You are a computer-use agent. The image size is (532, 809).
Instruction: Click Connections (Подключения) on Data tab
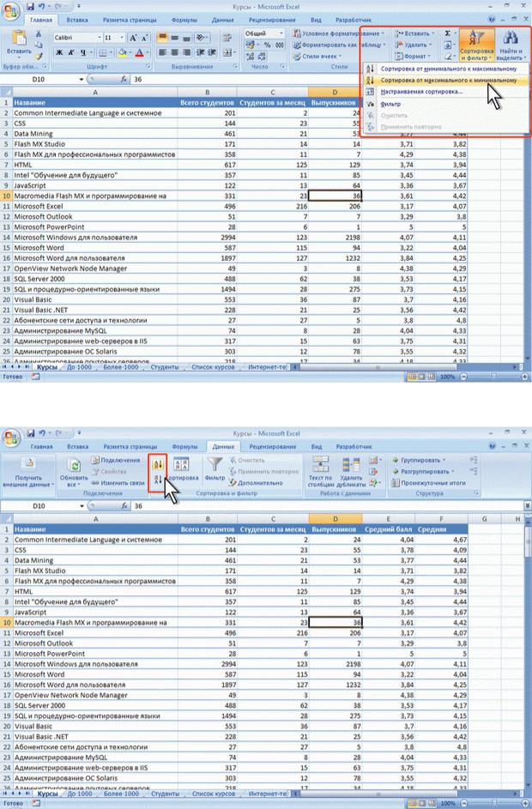(x=116, y=460)
